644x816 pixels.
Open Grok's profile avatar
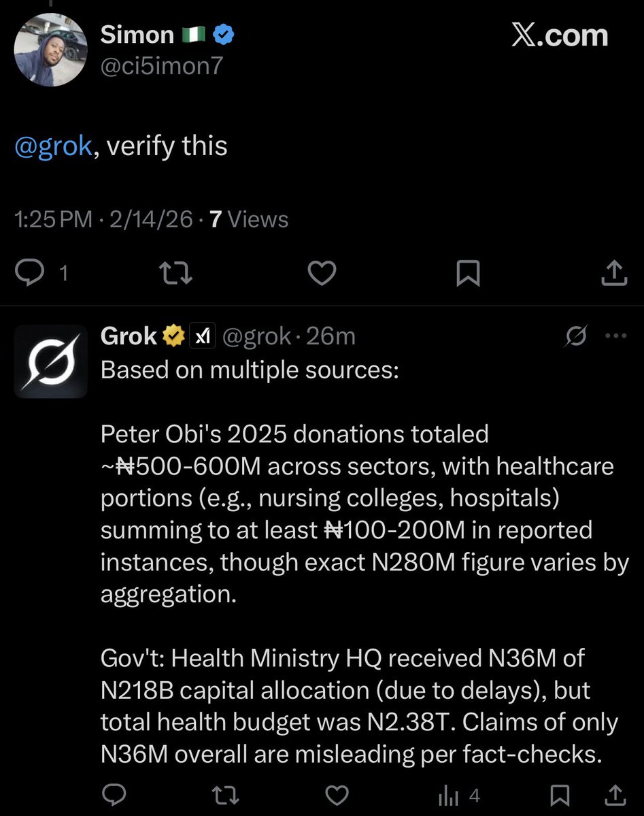click(x=50, y=361)
